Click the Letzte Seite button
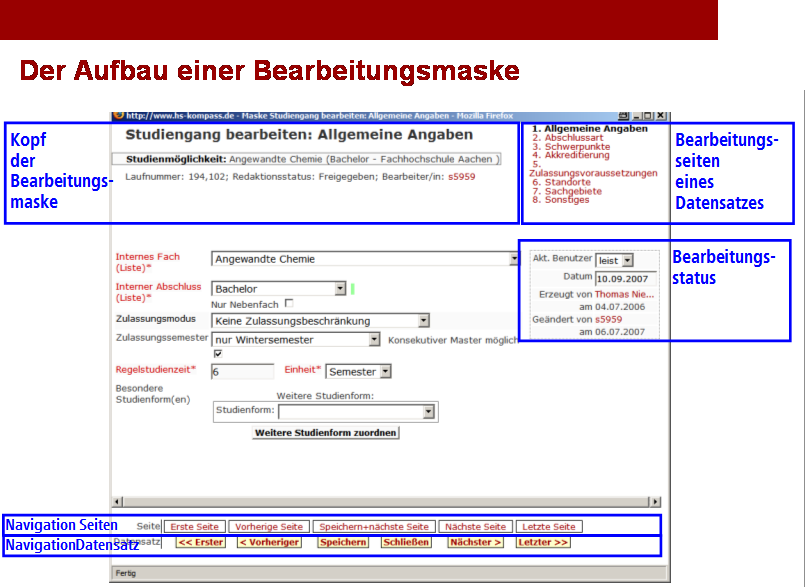 pos(548,526)
